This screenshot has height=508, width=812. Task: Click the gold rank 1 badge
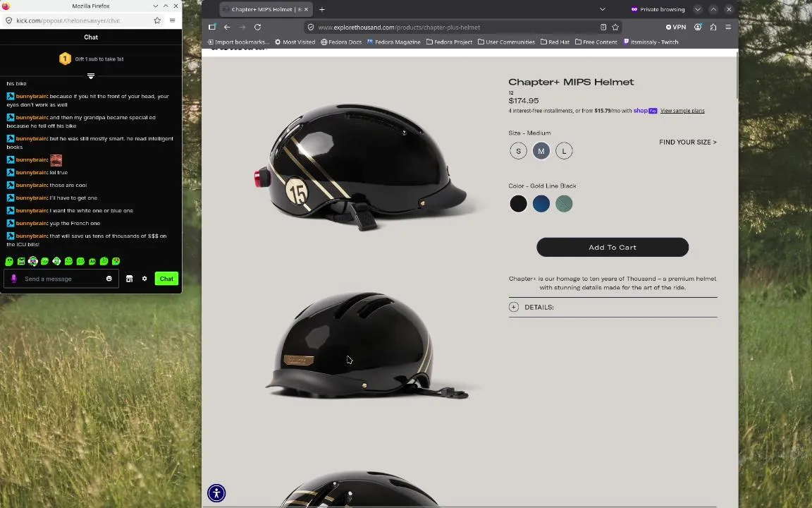[x=65, y=59]
